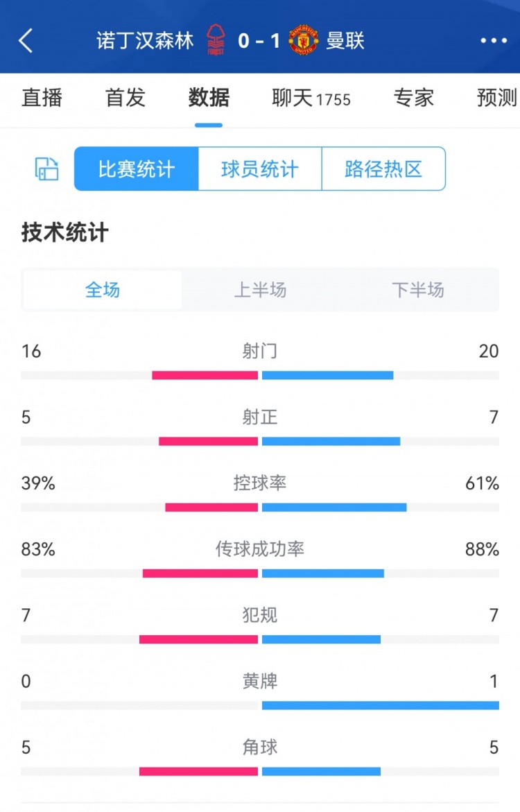Tap the 诺丁汉森林 team name

146,41
